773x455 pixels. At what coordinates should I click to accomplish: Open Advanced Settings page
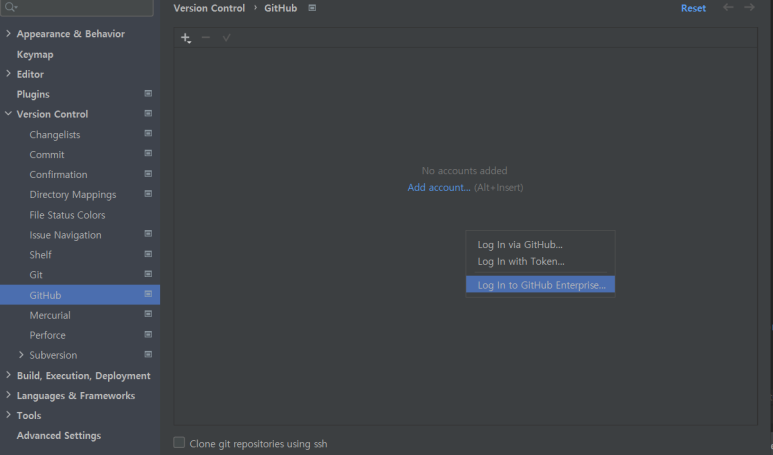click(59, 436)
